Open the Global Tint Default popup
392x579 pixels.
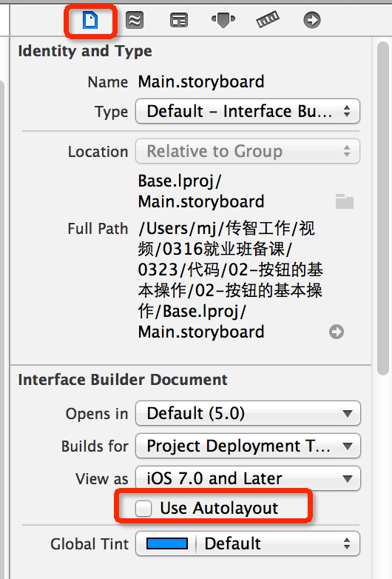278,543
